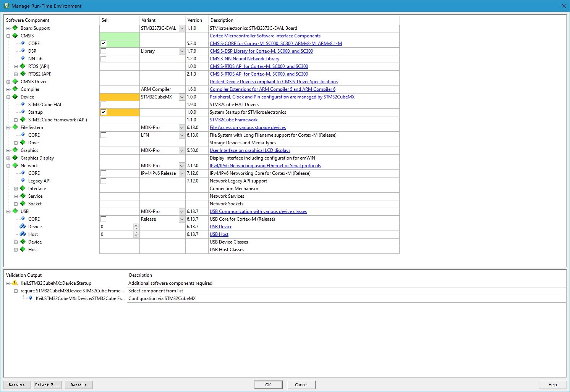The width and height of the screenshot is (570, 392).
Task: Click the File System green diamond icon
Action: pos(15,127)
